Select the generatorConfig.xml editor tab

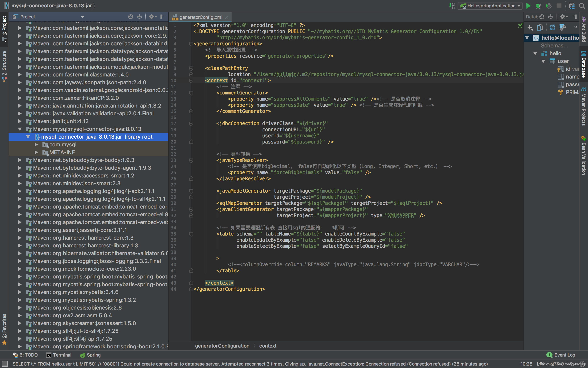coord(200,17)
